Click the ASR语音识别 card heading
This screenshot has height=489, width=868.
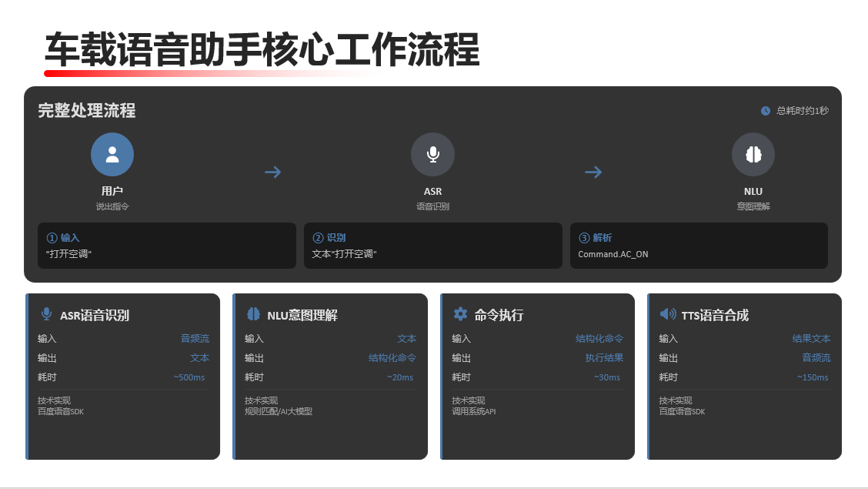(95, 316)
